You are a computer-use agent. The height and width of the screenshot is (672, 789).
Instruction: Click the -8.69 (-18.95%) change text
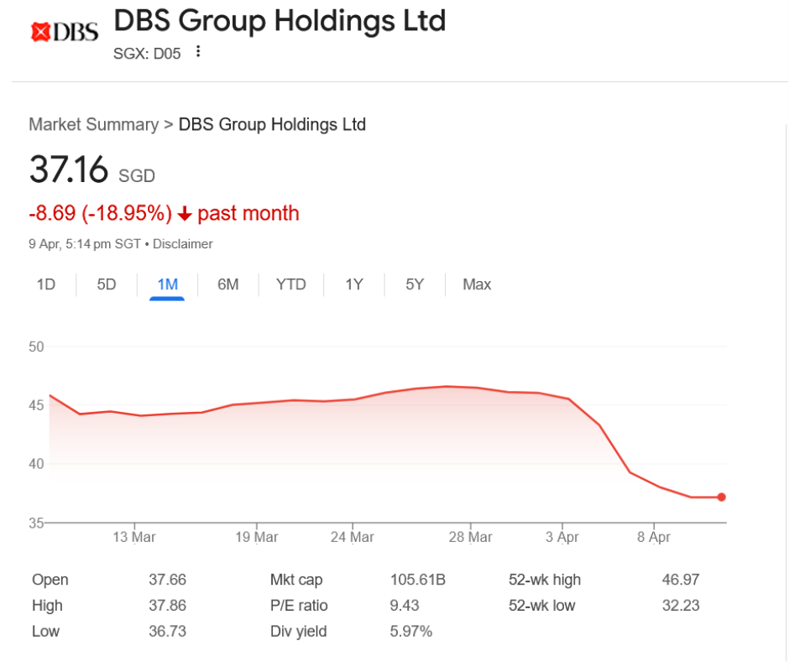[x=100, y=213]
